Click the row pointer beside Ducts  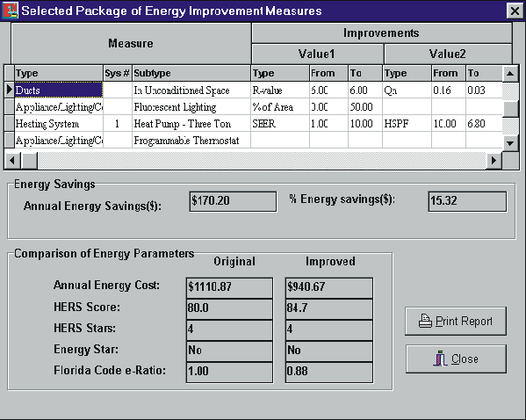click(10, 90)
